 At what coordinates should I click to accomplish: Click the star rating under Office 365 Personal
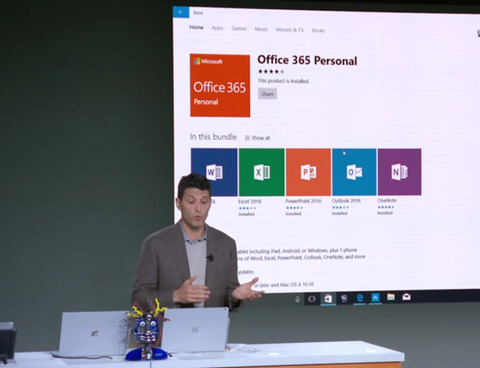pyautogui.click(x=271, y=71)
